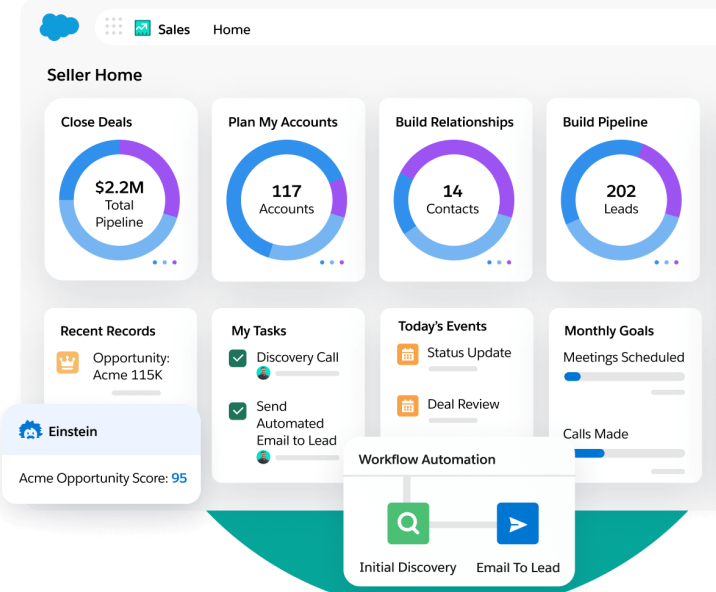716x592 pixels.
Task: Click the Seller Home heading
Action: 95,75
